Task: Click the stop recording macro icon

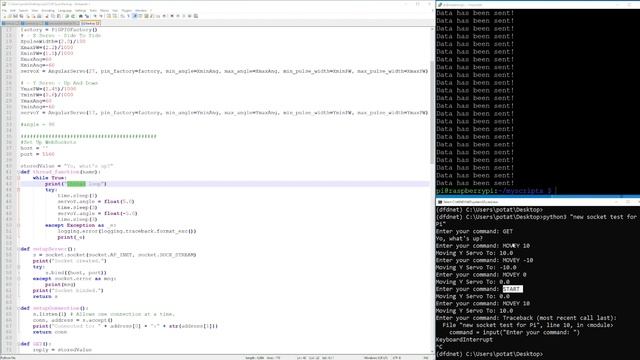Action: point(178,16)
